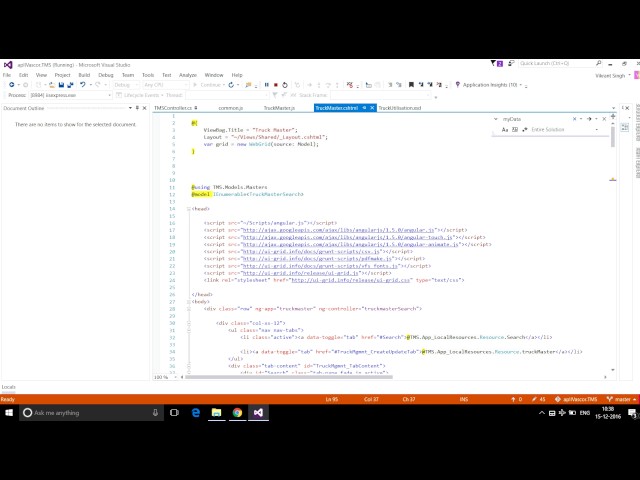Expand the find box replace chevron
The image size is (640, 480).
(496, 119)
